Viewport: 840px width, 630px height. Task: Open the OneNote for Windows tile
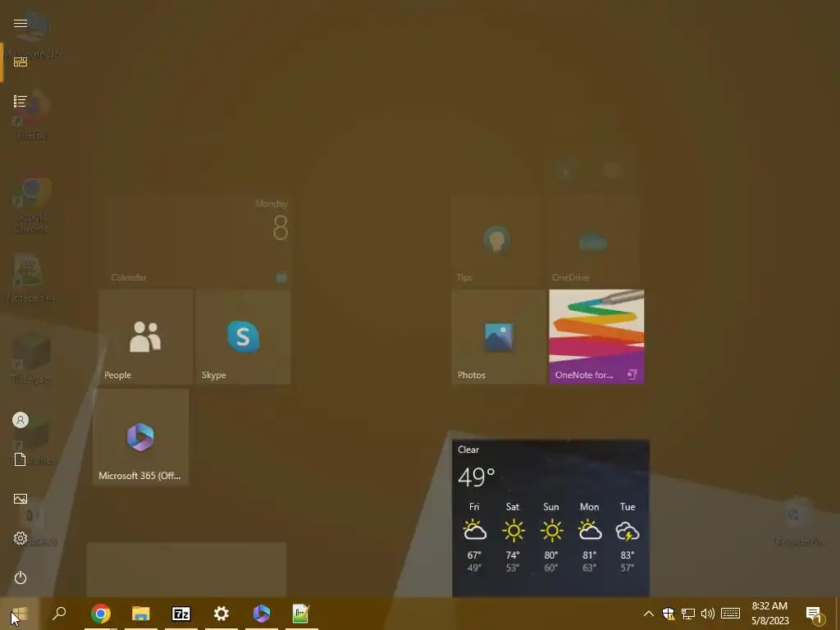pos(596,337)
